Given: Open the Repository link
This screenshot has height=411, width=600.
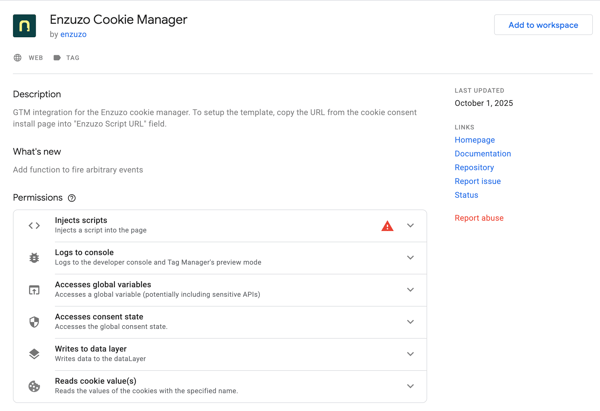Looking at the screenshot, I should click(474, 168).
